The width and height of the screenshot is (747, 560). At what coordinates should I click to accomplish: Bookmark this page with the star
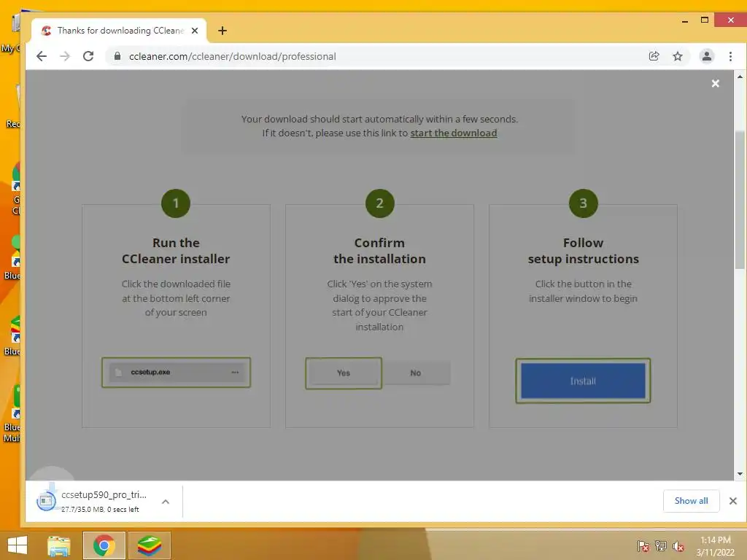(x=678, y=56)
